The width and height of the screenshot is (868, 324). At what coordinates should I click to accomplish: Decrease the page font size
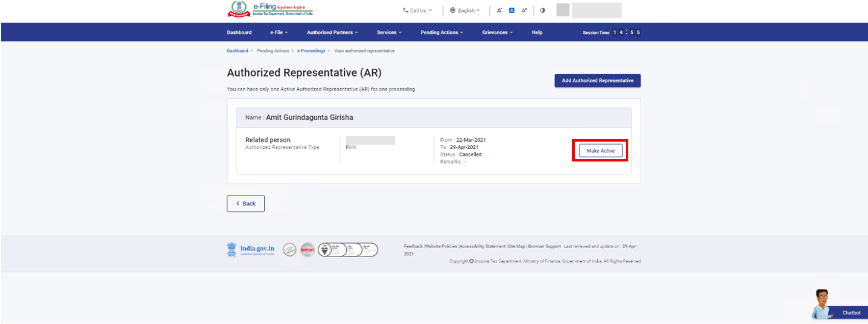499,10
